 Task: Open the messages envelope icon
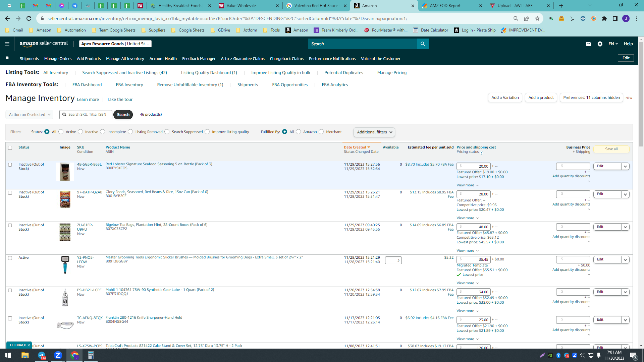[x=588, y=44]
